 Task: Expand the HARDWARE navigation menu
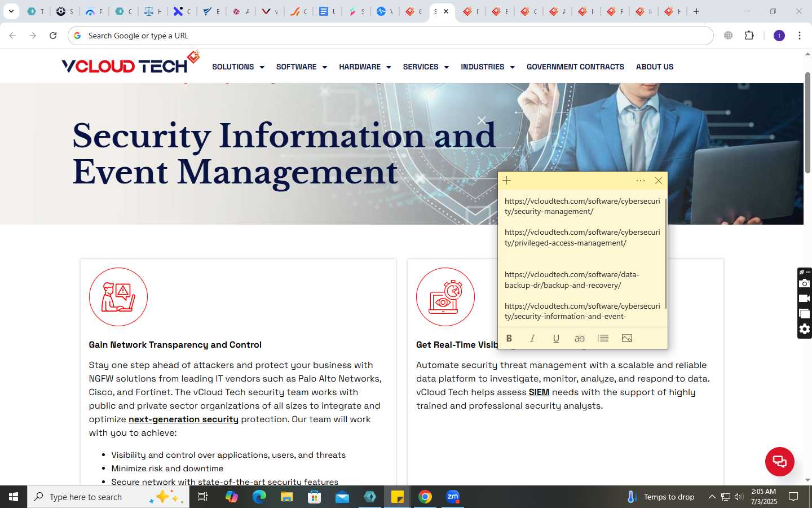(365, 67)
